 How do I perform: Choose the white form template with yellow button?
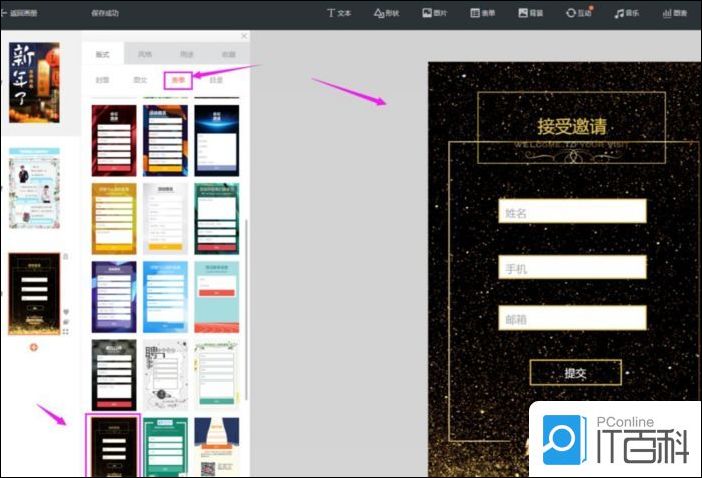(x=165, y=219)
